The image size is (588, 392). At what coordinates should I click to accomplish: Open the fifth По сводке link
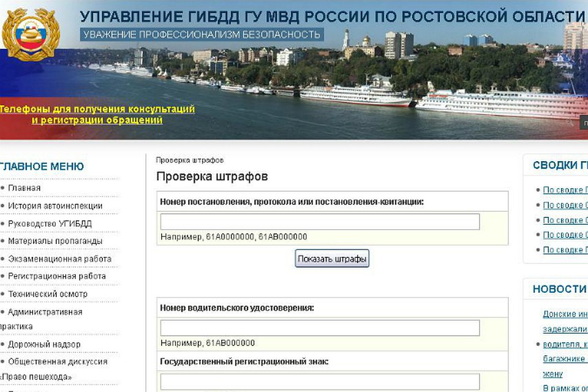click(565, 250)
